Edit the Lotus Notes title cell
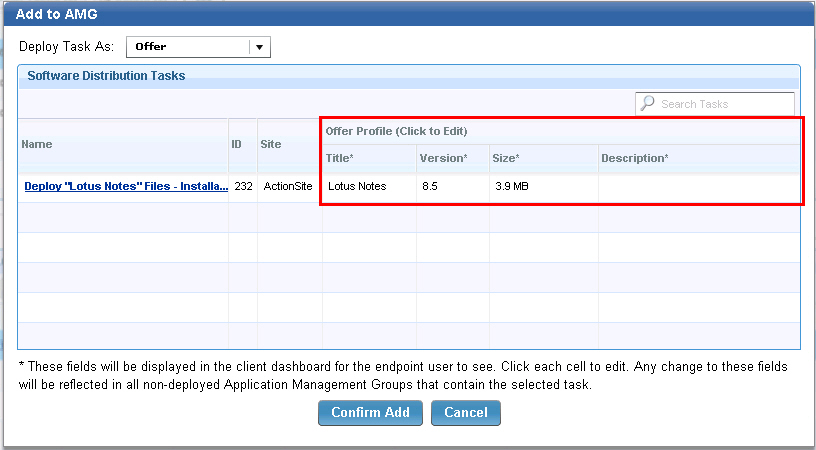816x450 pixels. pyautogui.click(x=369, y=186)
